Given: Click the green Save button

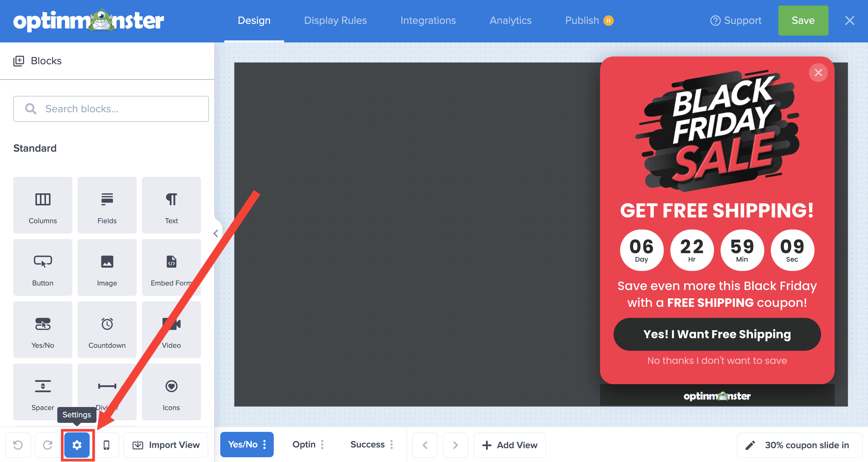Looking at the screenshot, I should (x=803, y=21).
